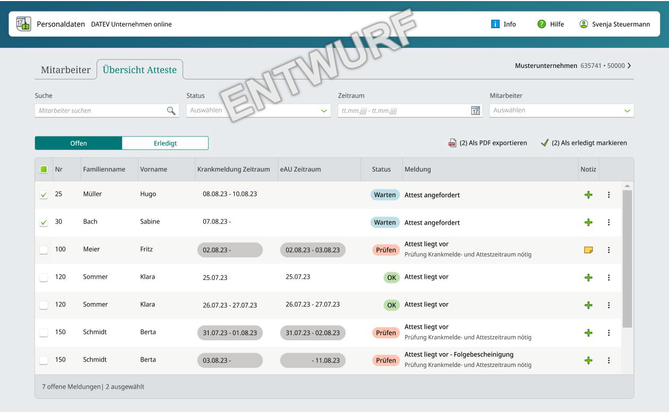Expand the Status dropdown filter

257,111
